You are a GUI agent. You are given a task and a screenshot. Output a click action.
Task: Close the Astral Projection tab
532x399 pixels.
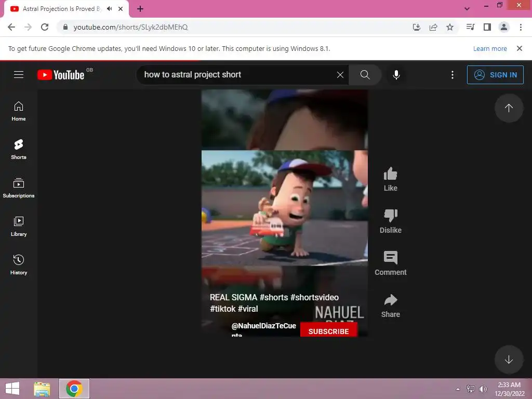pos(121,9)
